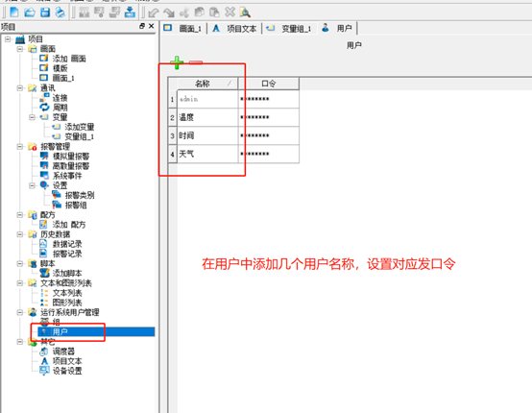Select the 时间 user name cell
Image resolution: width=532 pixels, height=413 pixels.
coord(207,135)
